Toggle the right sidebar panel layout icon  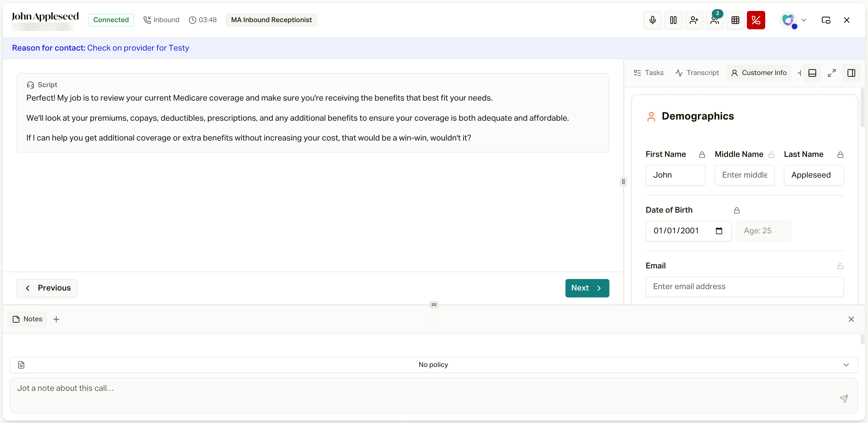tap(851, 73)
